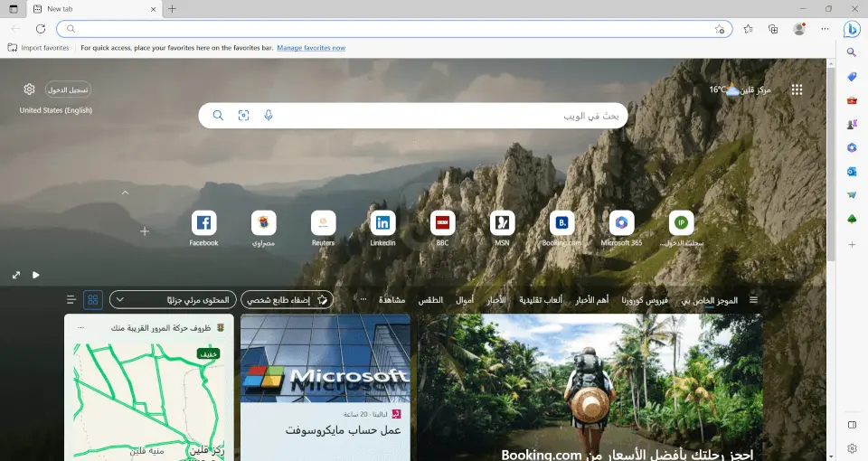Select the فيروس كورونا feed tab
The width and height of the screenshot is (868, 461).
[645, 300]
